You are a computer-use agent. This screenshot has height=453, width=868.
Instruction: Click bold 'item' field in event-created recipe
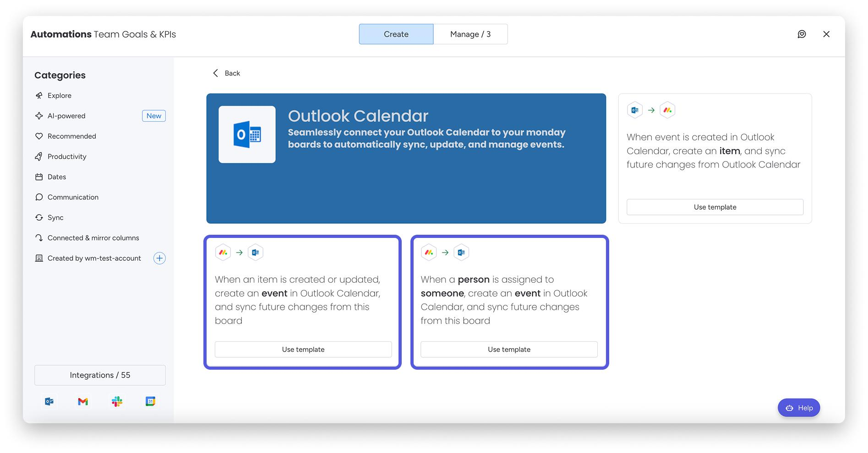click(x=730, y=151)
